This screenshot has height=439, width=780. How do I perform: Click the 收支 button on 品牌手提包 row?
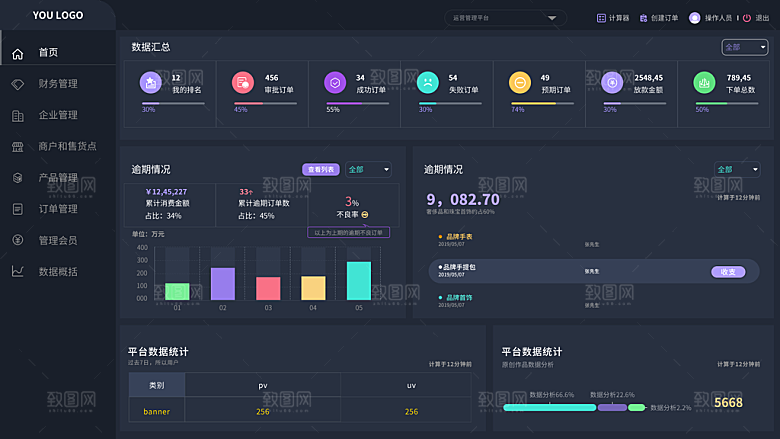click(728, 272)
